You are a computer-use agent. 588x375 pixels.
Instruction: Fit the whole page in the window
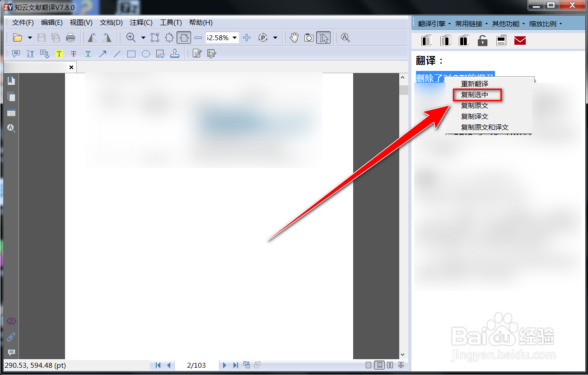pyautogui.click(x=169, y=38)
